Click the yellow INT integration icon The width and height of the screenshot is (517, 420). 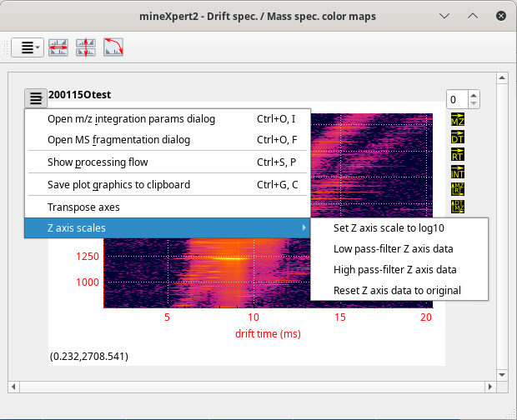point(458,172)
